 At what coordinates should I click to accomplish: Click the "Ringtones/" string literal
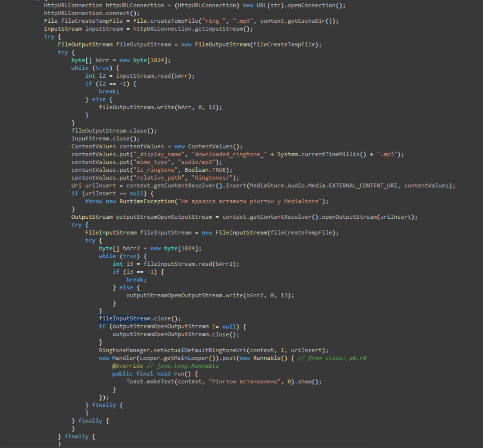[x=212, y=178]
